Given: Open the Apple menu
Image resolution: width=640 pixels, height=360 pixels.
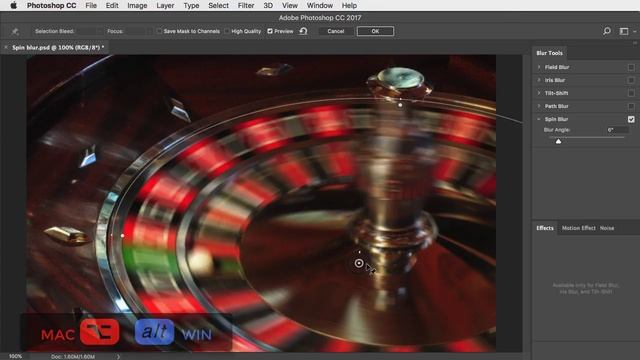Looking at the screenshot, I should pos(13,5).
